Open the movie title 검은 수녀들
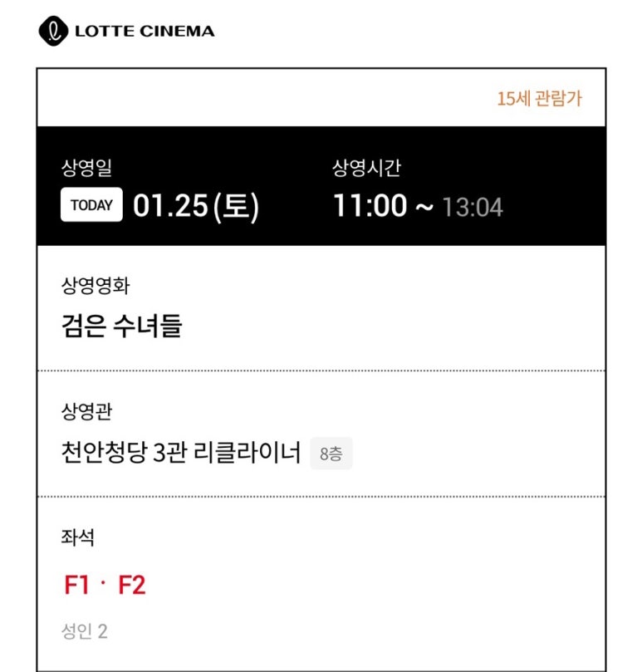The width and height of the screenshot is (642, 672). click(x=122, y=326)
